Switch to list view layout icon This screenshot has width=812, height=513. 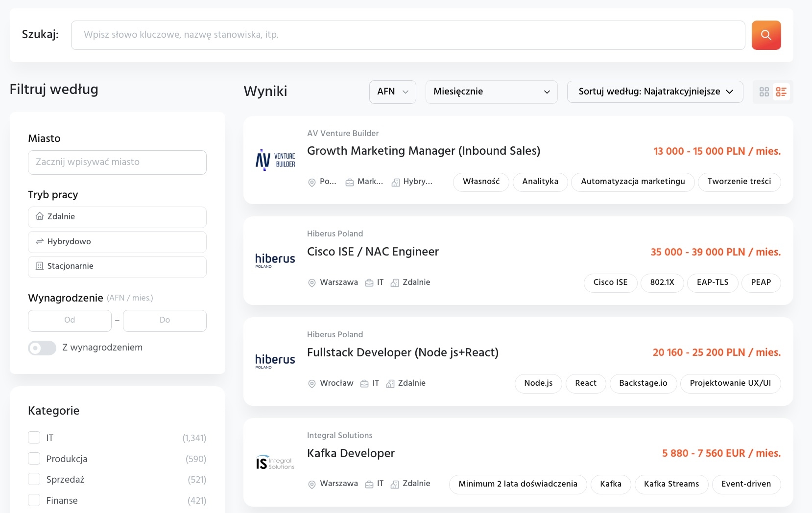(781, 92)
